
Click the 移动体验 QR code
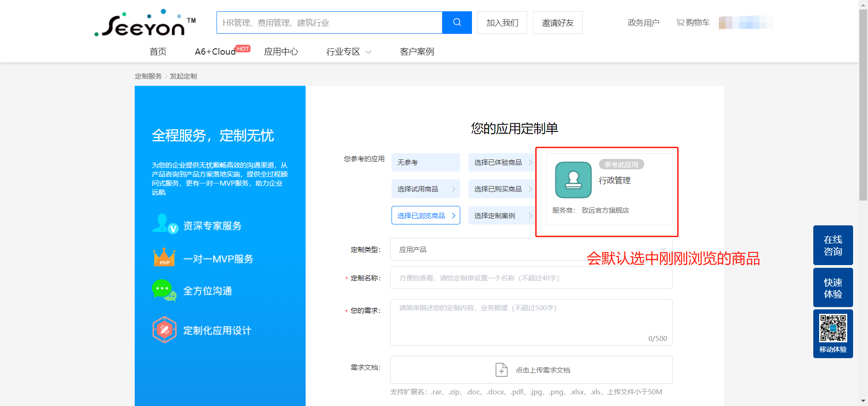pyautogui.click(x=833, y=328)
